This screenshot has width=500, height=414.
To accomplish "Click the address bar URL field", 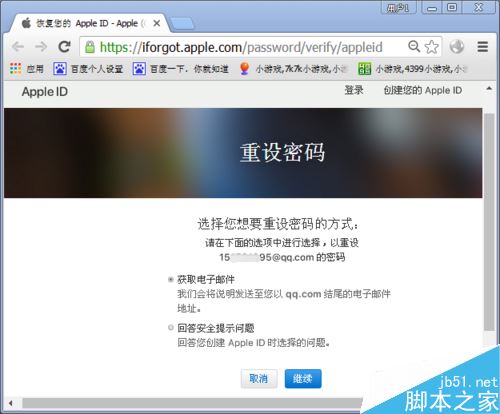I will [x=241, y=47].
